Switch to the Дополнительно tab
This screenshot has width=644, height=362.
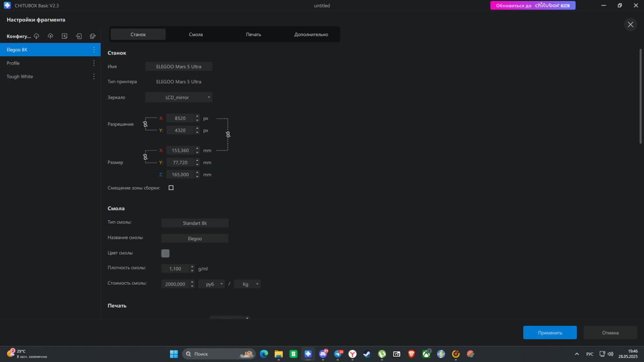pyautogui.click(x=311, y=35)
